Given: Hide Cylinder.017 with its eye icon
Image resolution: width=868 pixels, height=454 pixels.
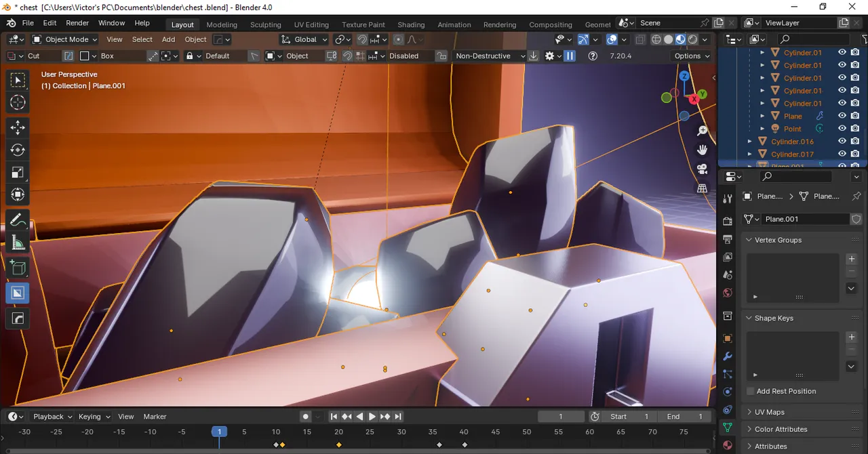Looking at the screenshot, I should [842, 154].
